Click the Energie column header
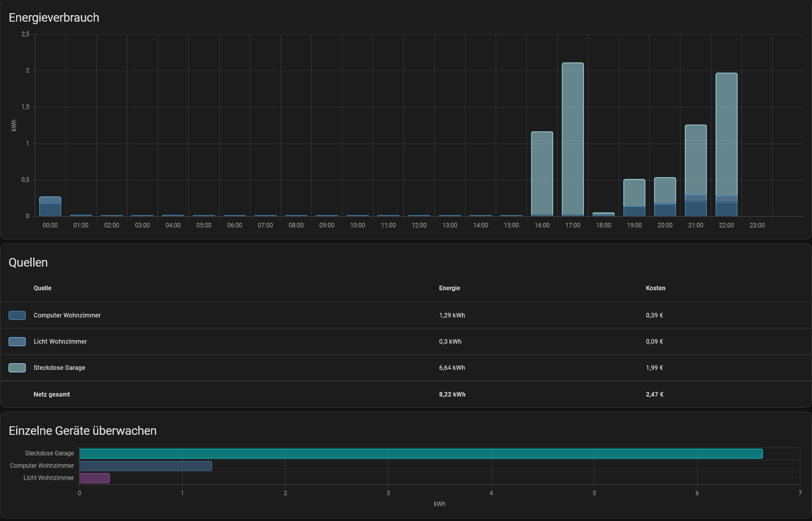Image resolution: width=812 pixels, height=521 pixels. pos(449,288)
